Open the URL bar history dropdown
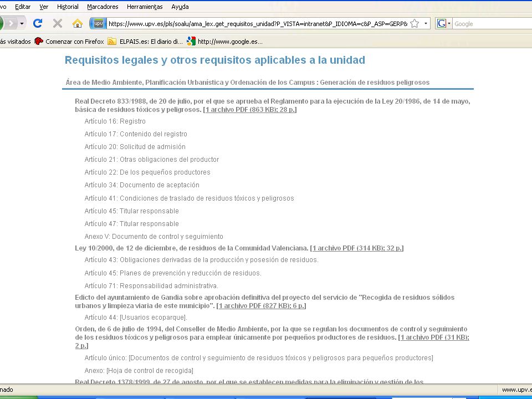Screen dimensions: 532x399 pos(426,23)
